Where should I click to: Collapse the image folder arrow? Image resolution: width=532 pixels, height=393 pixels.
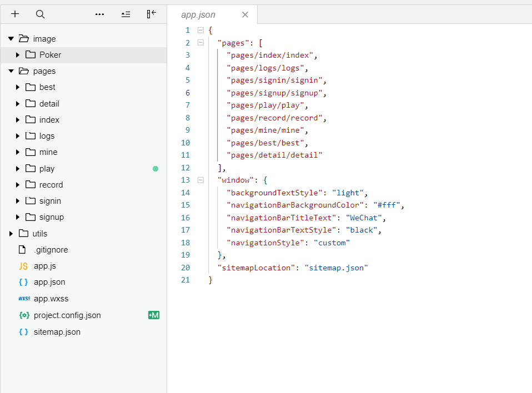tap(11, 39)
